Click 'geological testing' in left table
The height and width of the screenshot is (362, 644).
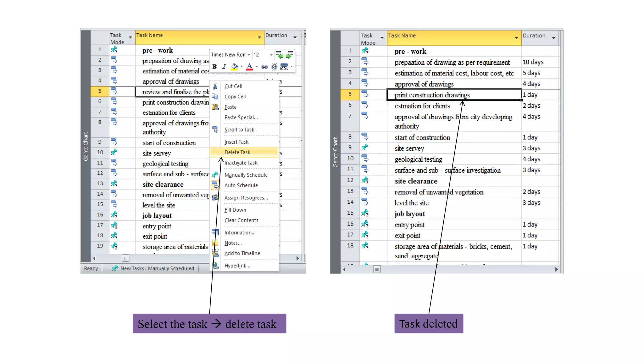[165, 163]
